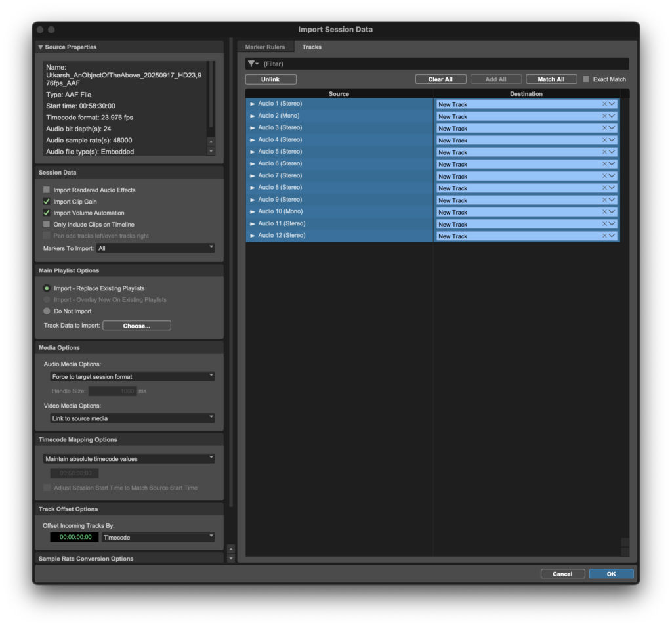Collapse the Source Properties section
The image size is (672, 627).
[41, 47]
